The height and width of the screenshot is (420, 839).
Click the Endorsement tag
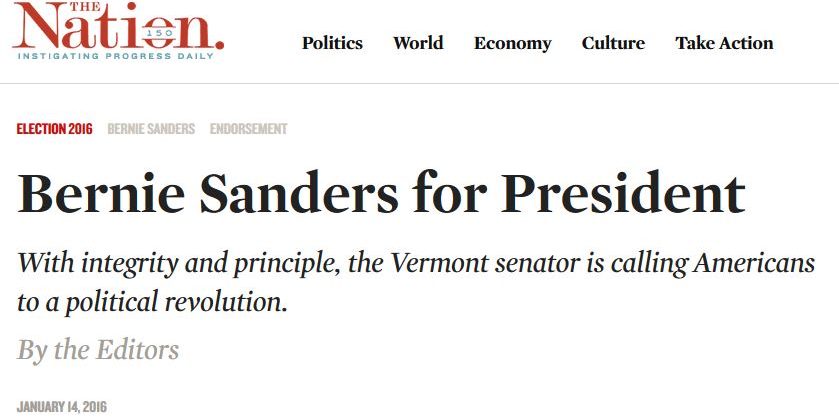(248, 129)
